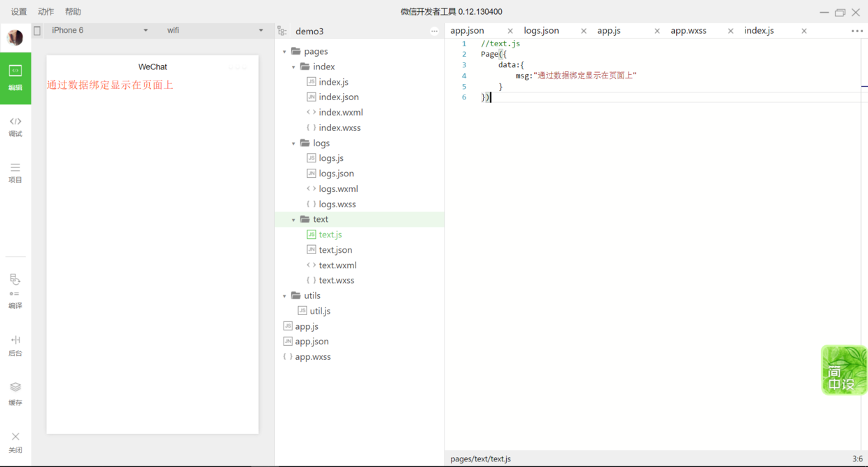
Task: Click the 3:6 cursor position indicator
Action: point(857,459)
